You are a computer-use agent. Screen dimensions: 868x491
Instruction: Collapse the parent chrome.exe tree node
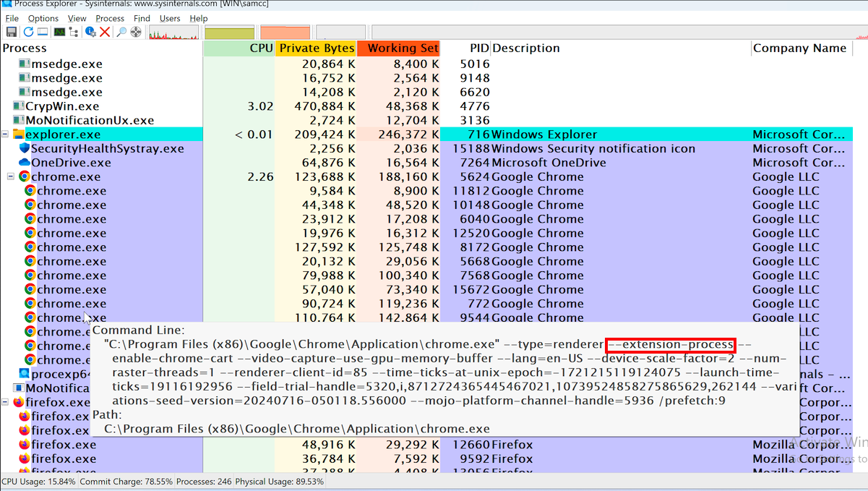11,176
